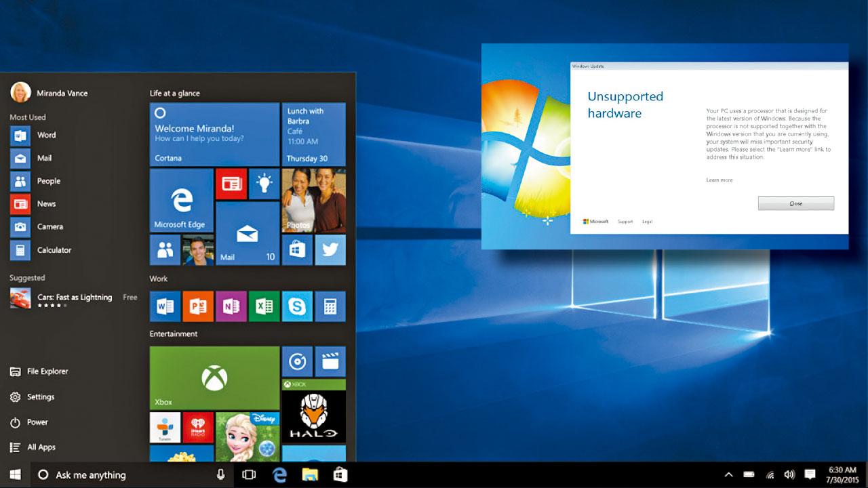This screenshot has height=488, width=868.
Task: Open OneNote tile in Work group
Action: (x=231, y=306)
